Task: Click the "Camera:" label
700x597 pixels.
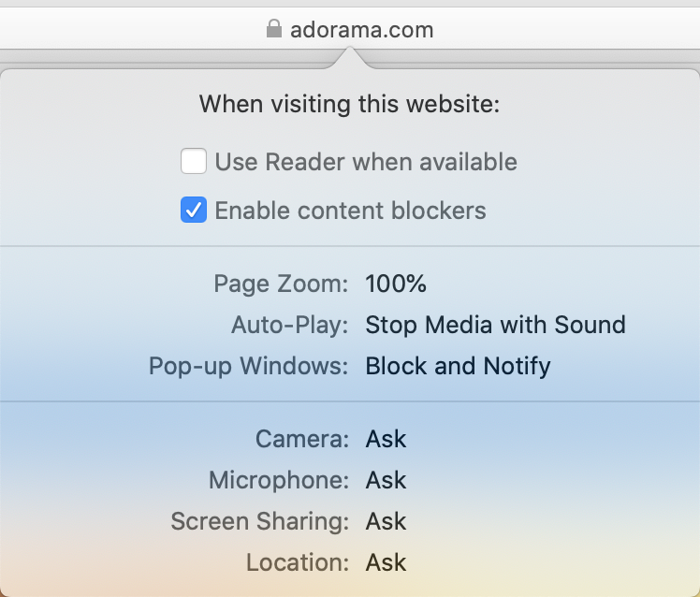Action: coord(302,439)
